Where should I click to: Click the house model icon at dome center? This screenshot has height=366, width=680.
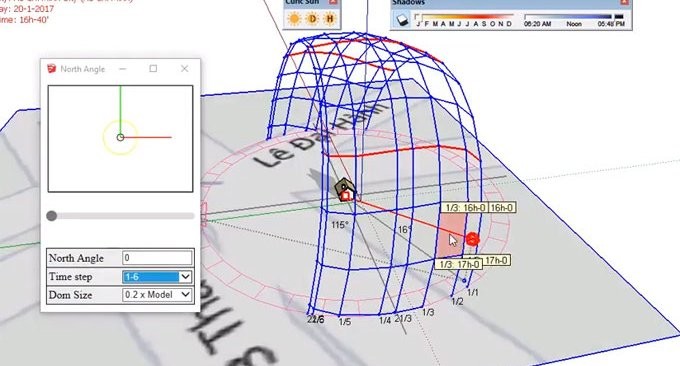pyautogui.click(x=346, y=190)
